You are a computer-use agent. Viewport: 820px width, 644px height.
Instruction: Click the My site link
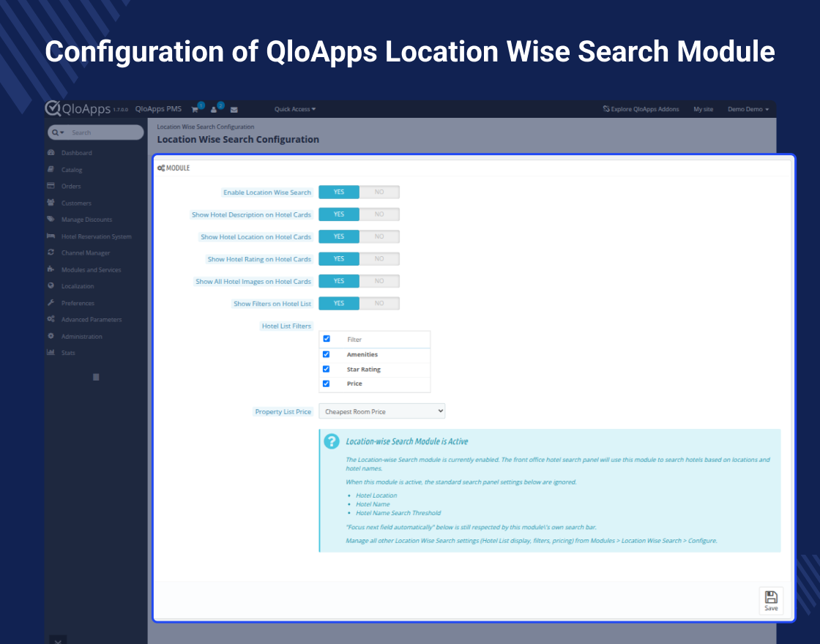[x=704, y=109]
